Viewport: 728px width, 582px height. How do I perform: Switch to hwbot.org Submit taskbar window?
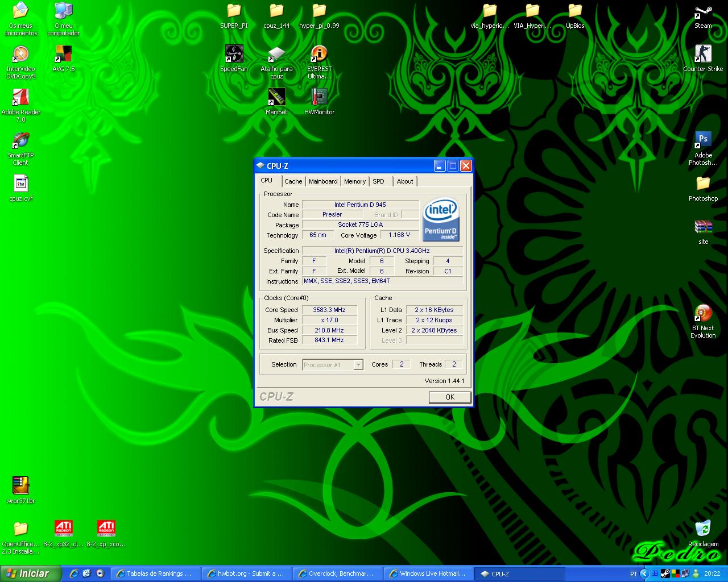247,573
